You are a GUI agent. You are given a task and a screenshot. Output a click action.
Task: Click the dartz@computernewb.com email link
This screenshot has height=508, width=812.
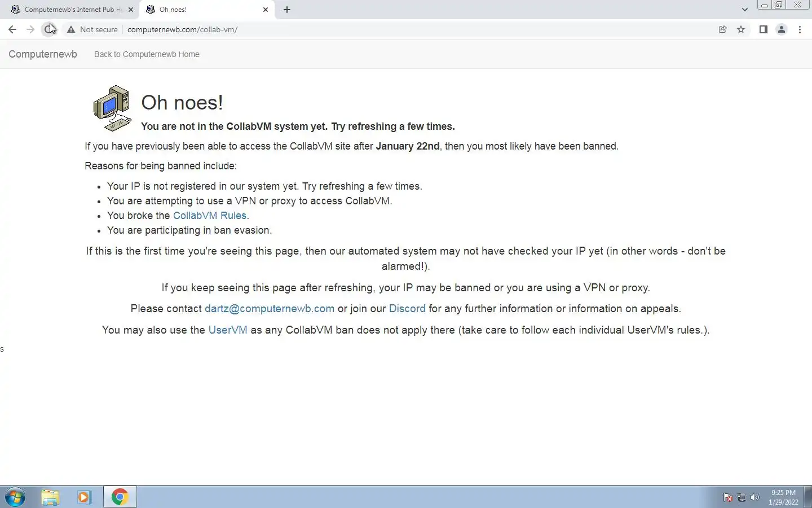point(270,309)
